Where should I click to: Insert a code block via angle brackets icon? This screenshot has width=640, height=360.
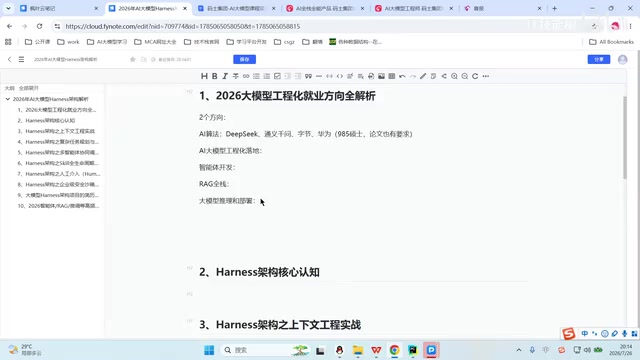pos(340,76)
